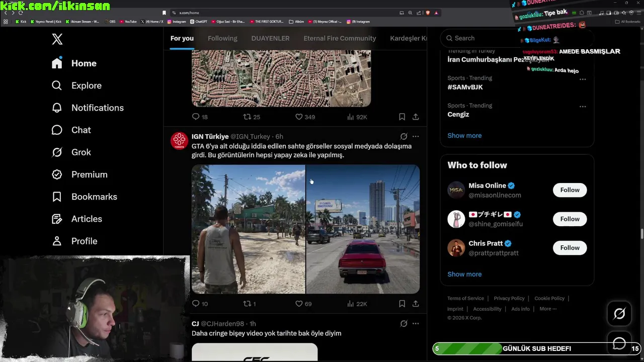The height and width of the screenshot is (362, 644).
Task: Open more options on CJ post
Action: [x=416, y=324]
